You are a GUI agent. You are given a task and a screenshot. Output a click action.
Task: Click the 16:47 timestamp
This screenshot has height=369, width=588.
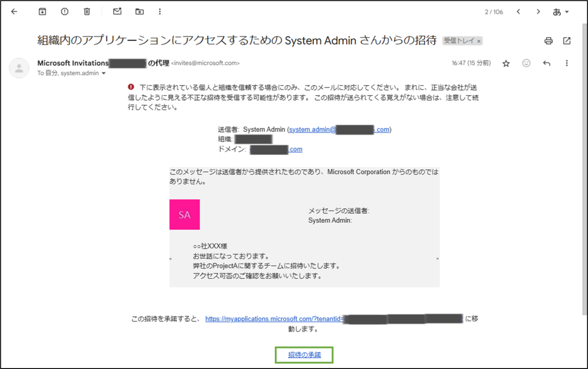[x=471, y=63]
